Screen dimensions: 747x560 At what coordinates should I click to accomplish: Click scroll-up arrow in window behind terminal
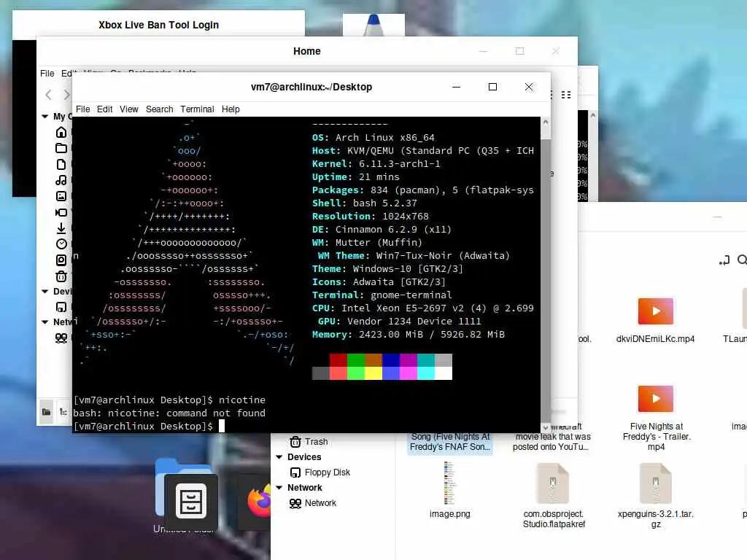592,115
